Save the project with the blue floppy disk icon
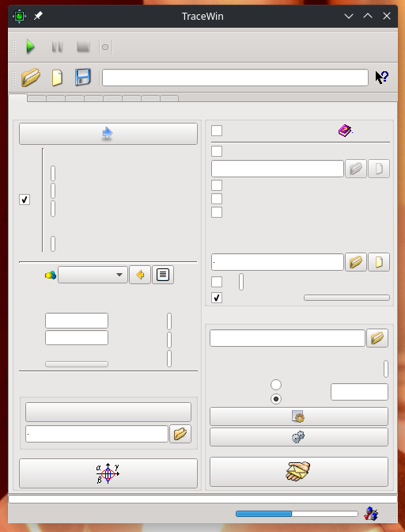This screenshot has width=405, height=532. click(x=83, y=77)
